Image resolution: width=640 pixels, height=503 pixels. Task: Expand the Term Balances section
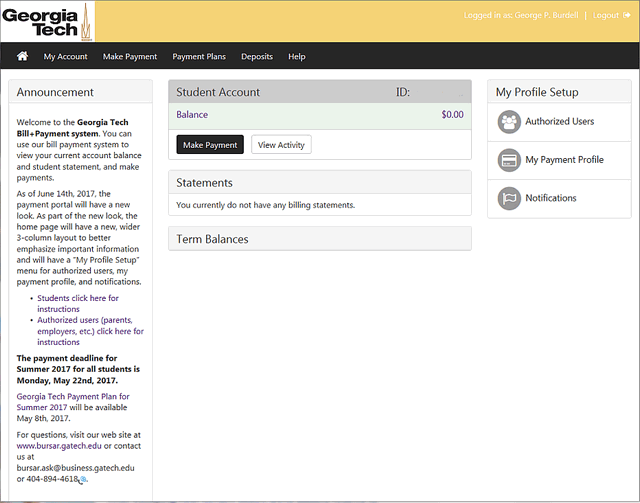320,239
